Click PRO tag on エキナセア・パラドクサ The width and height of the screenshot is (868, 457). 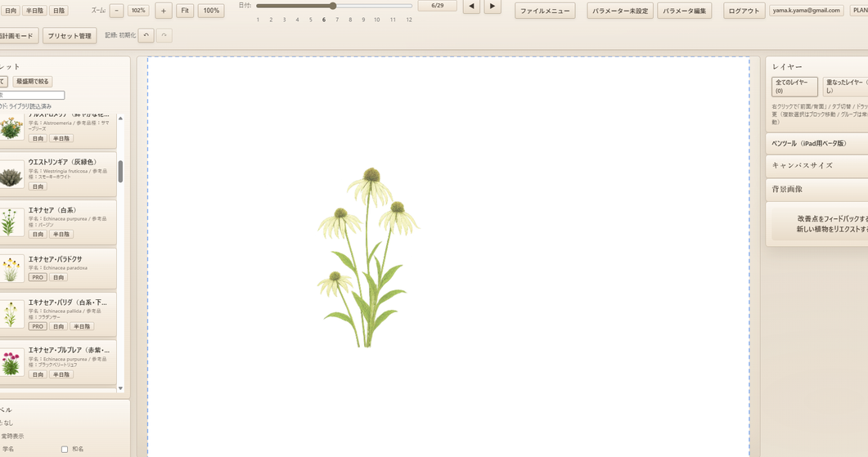(37, 277)
